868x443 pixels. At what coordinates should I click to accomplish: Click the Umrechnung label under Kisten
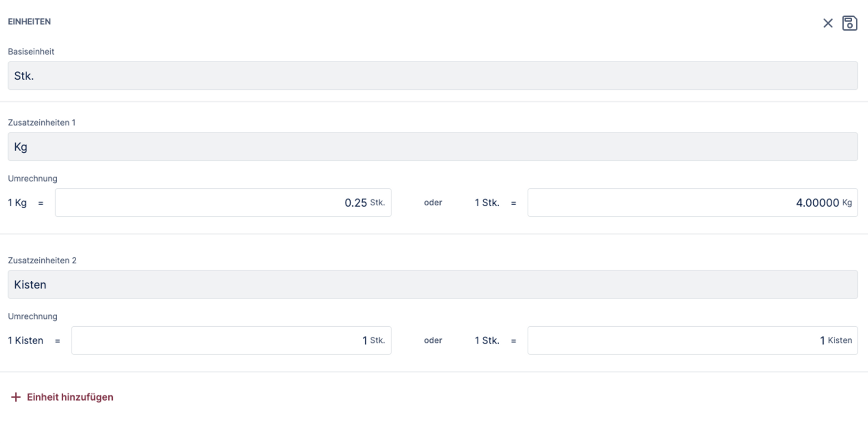coord(32,316)
